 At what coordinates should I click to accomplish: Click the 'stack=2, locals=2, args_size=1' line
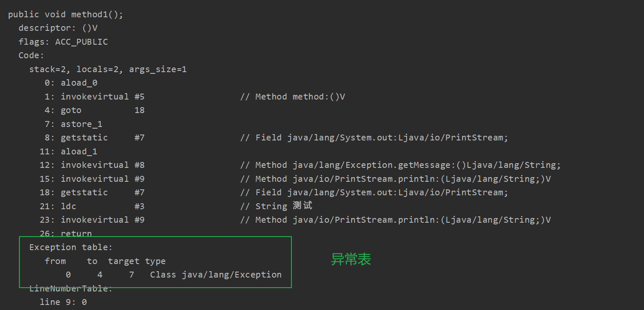pyautogui.click(x=108, y=69)
